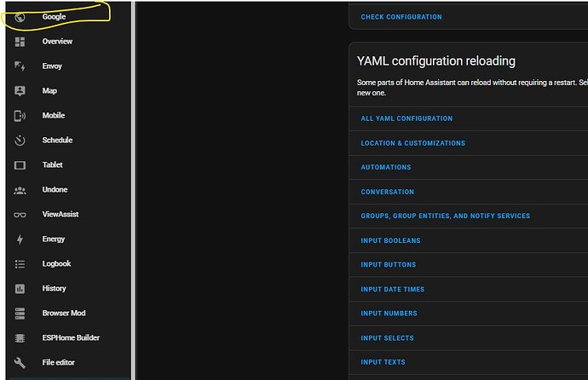Open the Map panel icon
The height and width of the screenshot is (380, 588).
pos(20,90)
